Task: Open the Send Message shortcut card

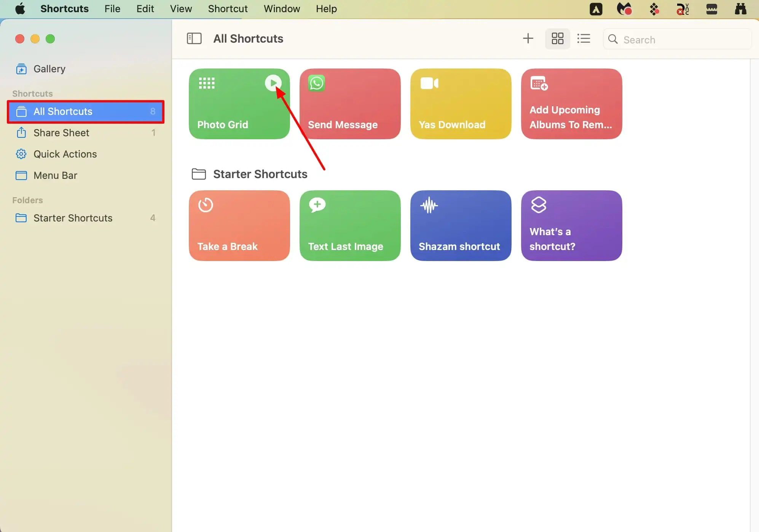Action: (350, 104)
